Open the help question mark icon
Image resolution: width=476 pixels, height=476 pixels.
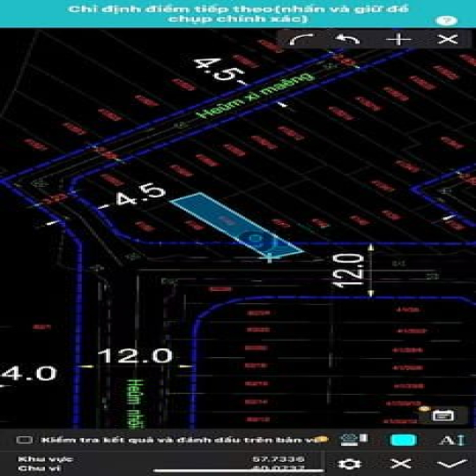[446, 20]
